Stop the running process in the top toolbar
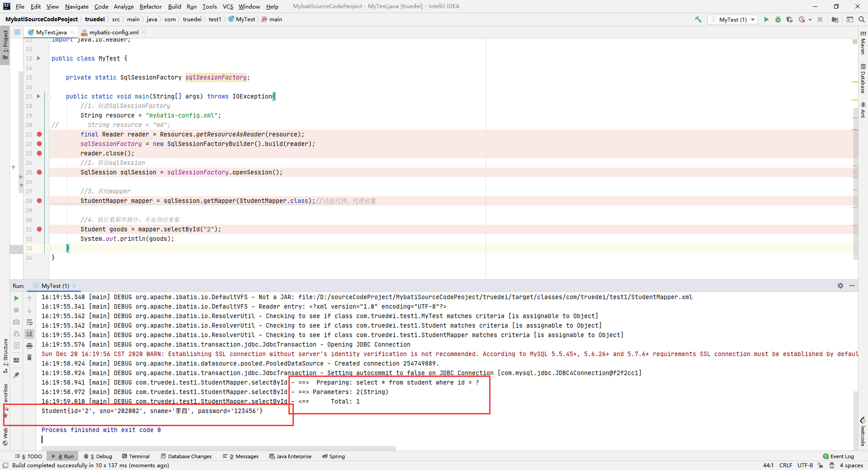868x470 pixels. [820, 19]
